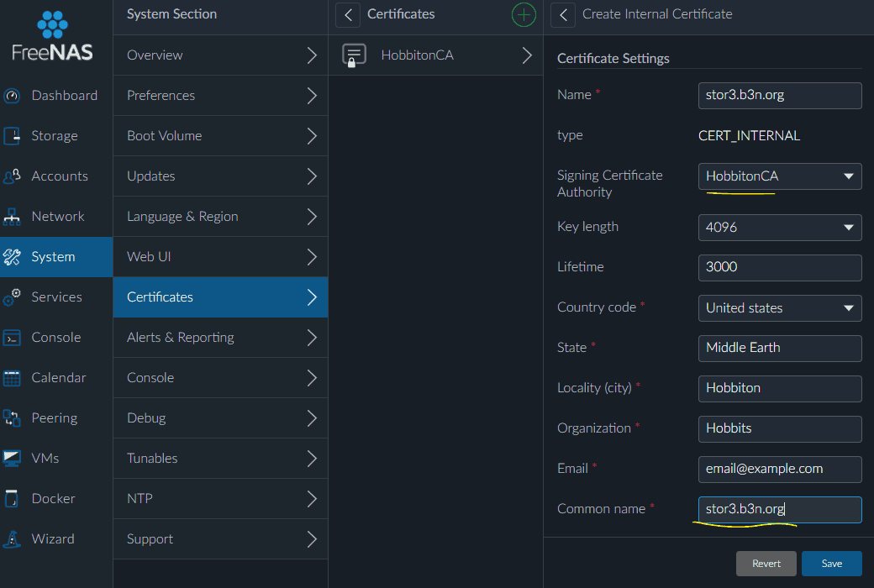Expand the Updates section chevron
874x588 pixels.
click(312, 176)
